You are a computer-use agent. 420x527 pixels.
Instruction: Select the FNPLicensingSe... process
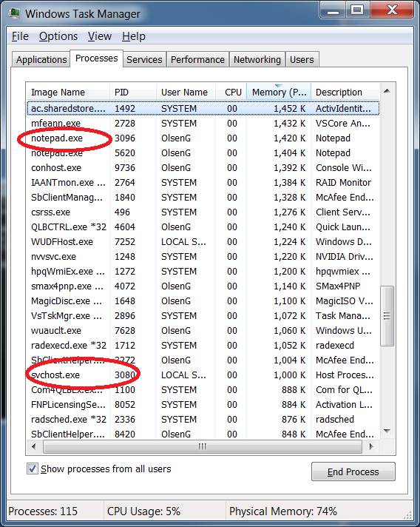[203, 404]
